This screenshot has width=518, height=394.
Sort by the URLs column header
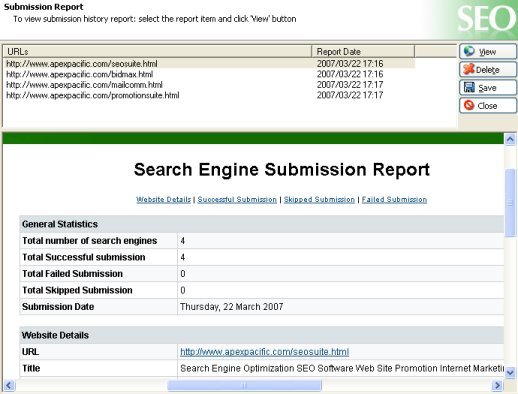point(157,52)
